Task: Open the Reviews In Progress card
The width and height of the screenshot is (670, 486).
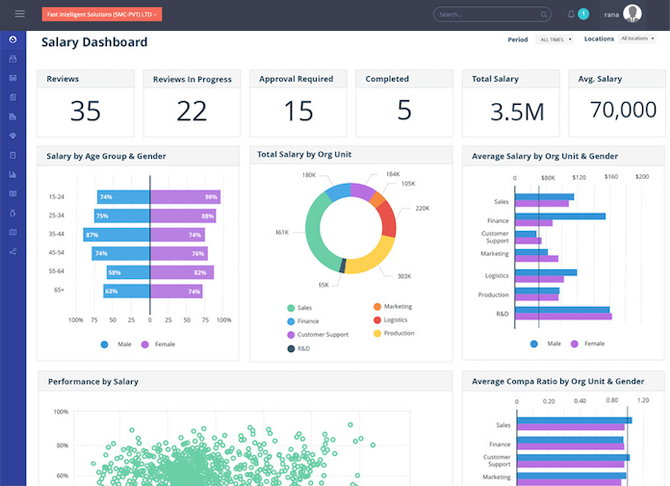Action: tap(191, 103)
